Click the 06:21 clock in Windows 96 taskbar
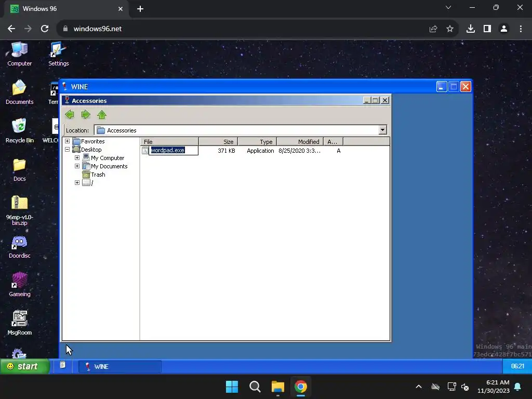 (x=517, y=366)
